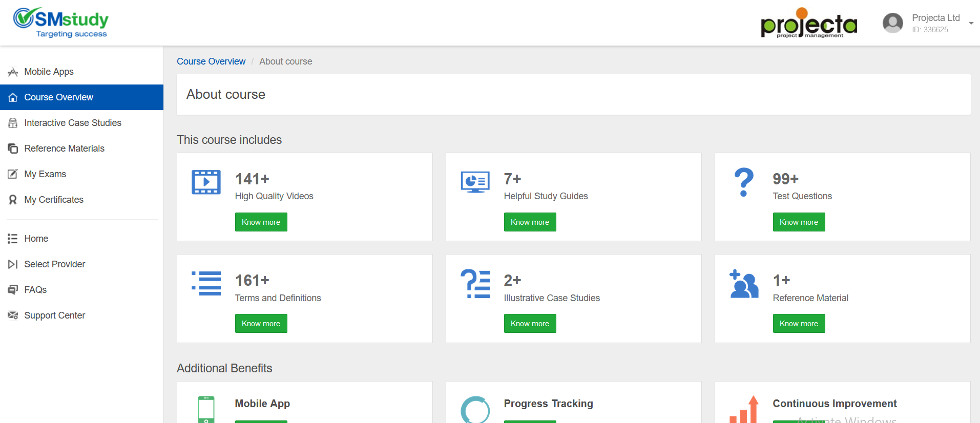Open Mobile Apps in the sidebar
The height and width of the screenshot is (423, 980).
click(49, 72)
